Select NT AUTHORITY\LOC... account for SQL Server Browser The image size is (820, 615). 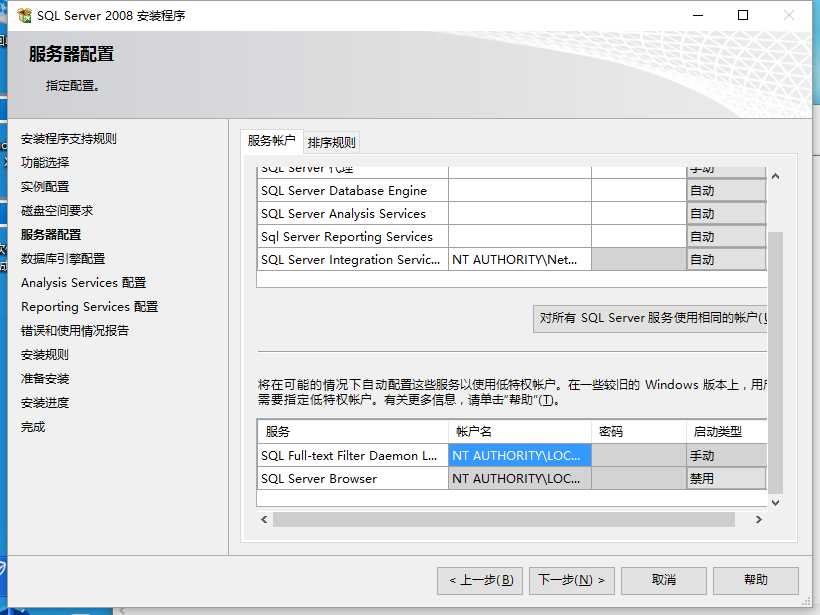(520, 479)
